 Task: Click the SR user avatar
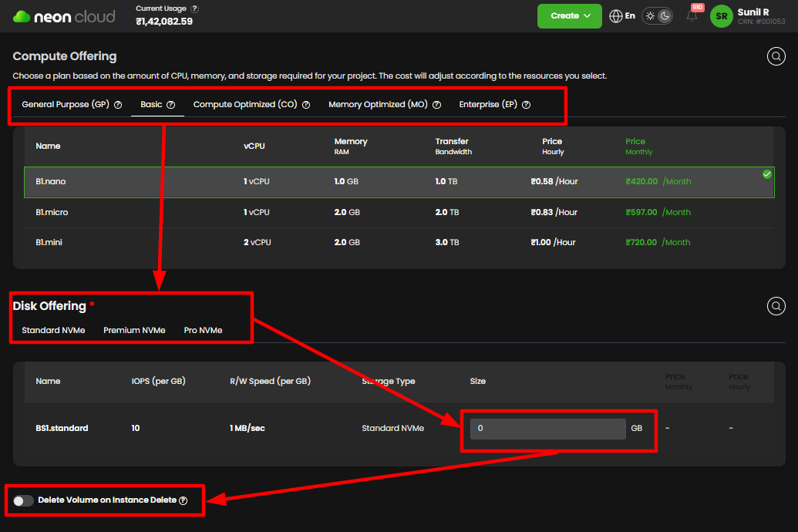[x=721, y=16]
